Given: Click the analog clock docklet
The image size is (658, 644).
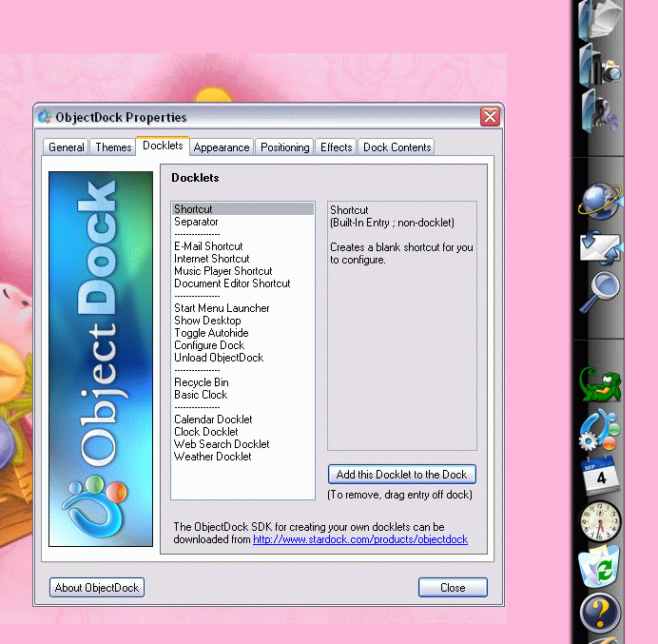Looking at the screenshot, I should tap(600, 521).
